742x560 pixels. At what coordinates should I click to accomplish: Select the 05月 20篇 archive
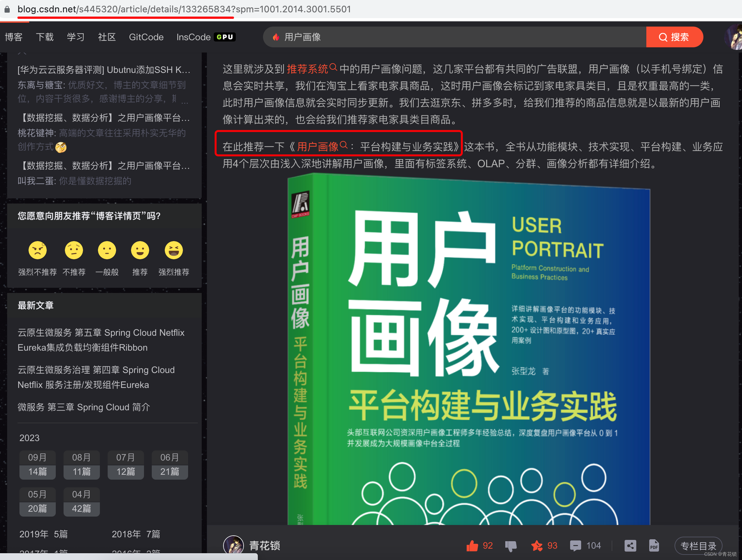click(38, 502)
